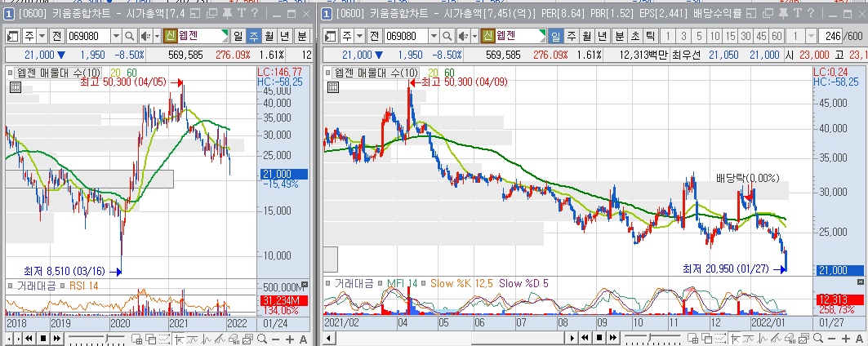Click the speaker sound icon in right chart
This screenshot has width=868, height=346.
tap(463, 37)
